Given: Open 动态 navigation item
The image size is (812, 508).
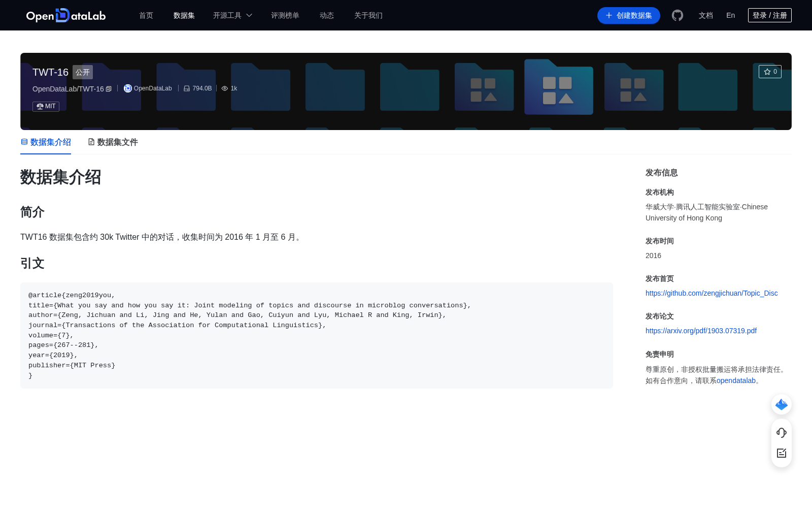Looking at the screenshot, I should point(327,15).
